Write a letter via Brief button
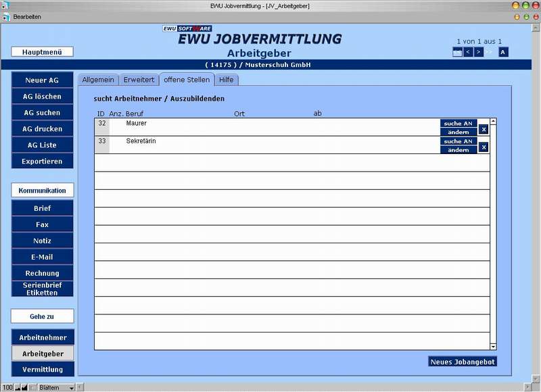The height and width of the screenshot is (392, 541). pos(42,208)
